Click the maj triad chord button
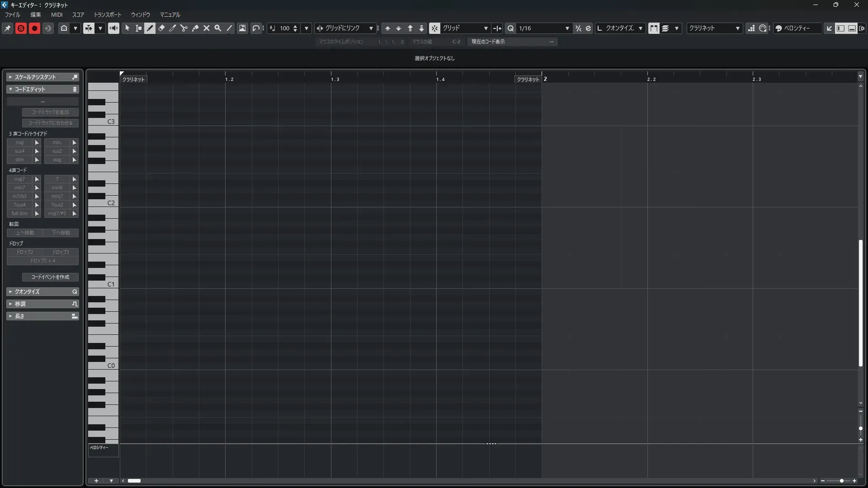 pos(19,142)
